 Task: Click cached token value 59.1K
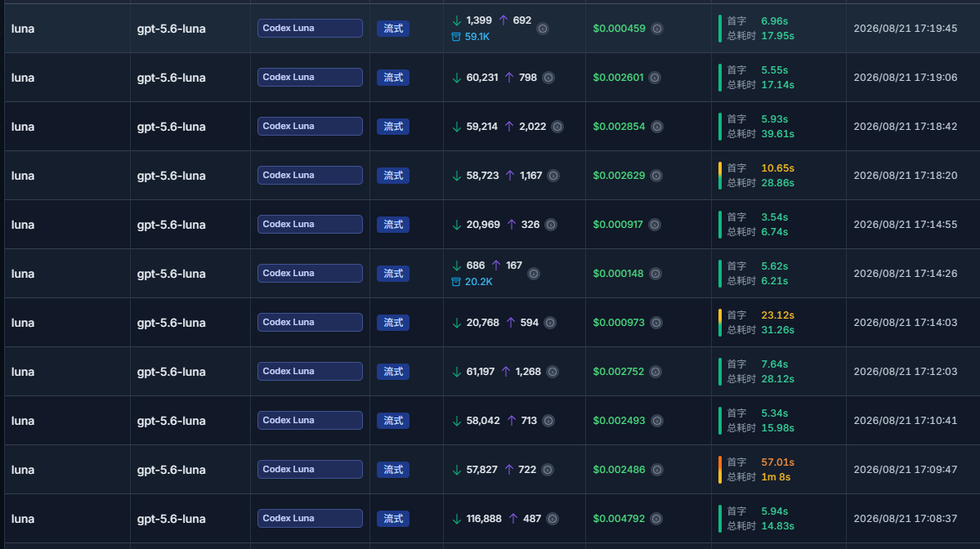coord(477,37)
